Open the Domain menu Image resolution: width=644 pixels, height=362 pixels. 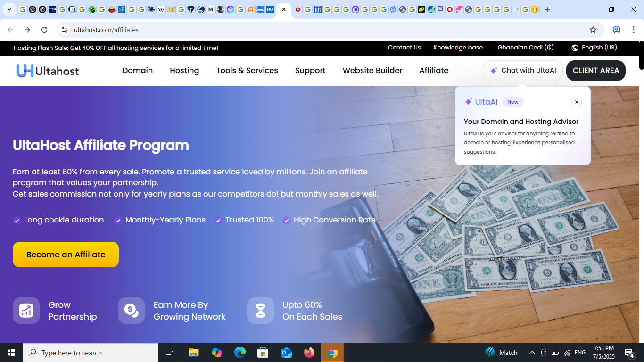[x=138, y=71]
